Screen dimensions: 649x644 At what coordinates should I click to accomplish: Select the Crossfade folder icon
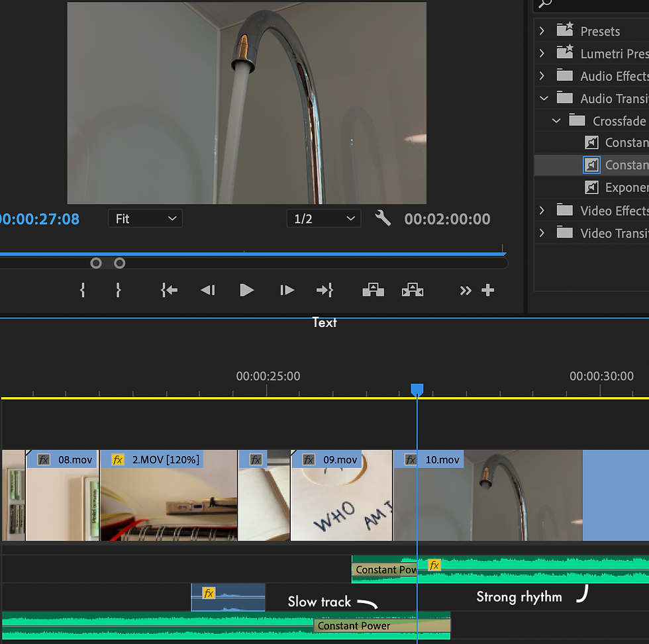tap(577, 120)
